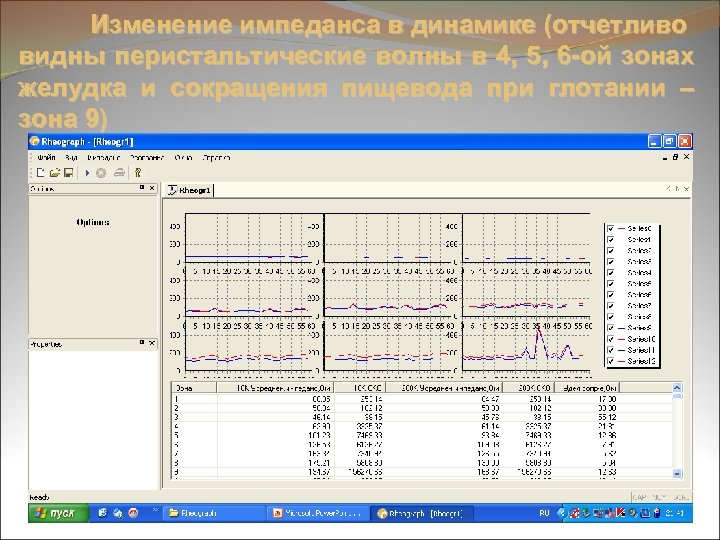Click the Open file toolbar icon
The image size is (720, 540).
click(x=55, y=173)
